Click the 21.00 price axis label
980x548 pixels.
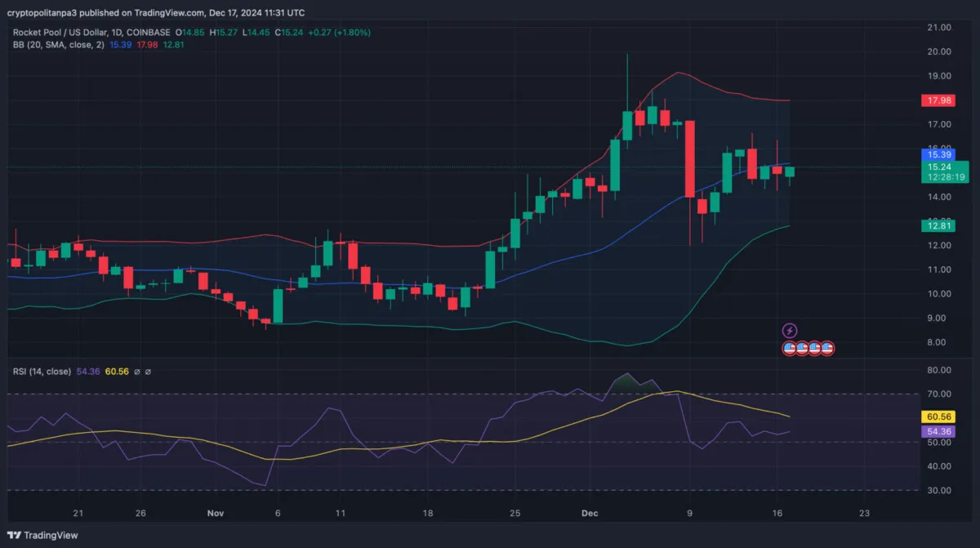pyautogui.click(x=939, y=27)
